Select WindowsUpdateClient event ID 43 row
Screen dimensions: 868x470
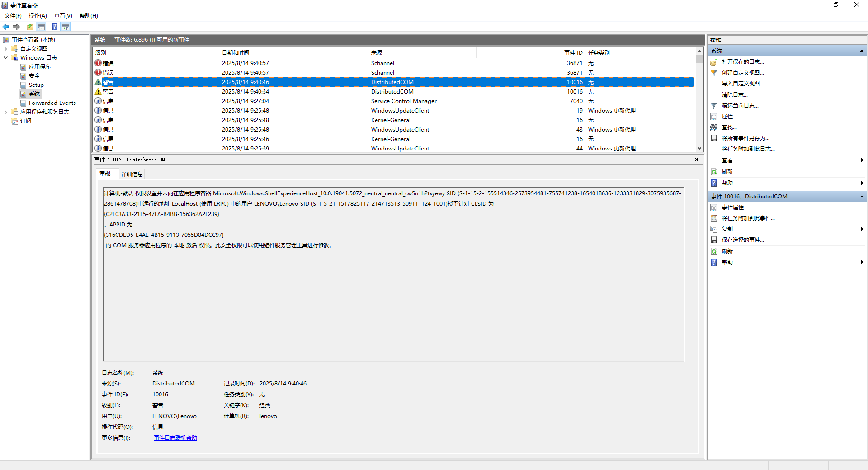393,130
